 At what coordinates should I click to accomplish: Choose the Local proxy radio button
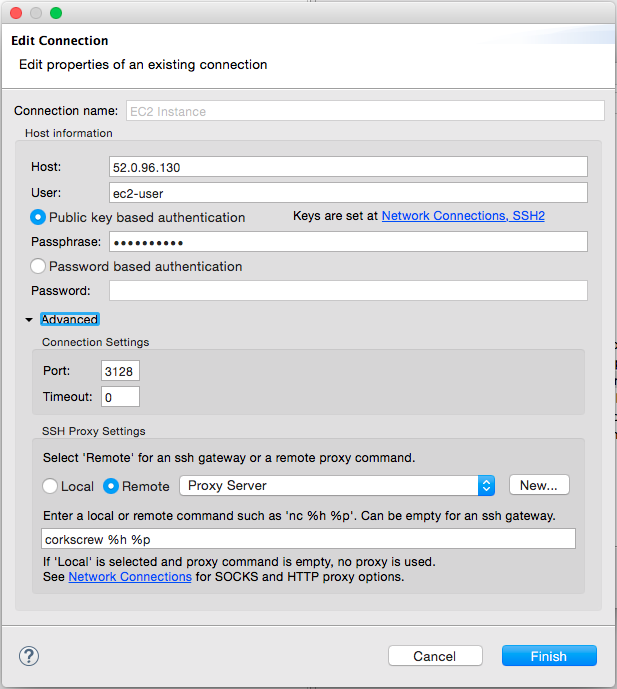click(x=50, y=486)
